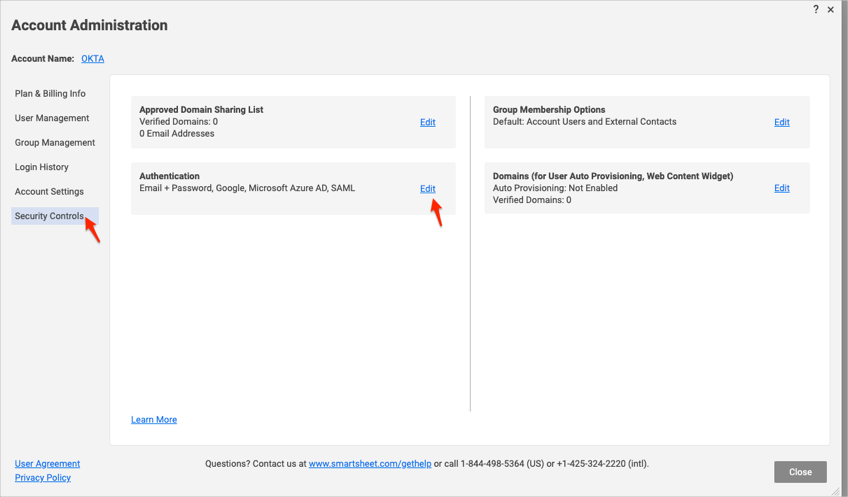Close the Account Administration dialog with X

831,10
